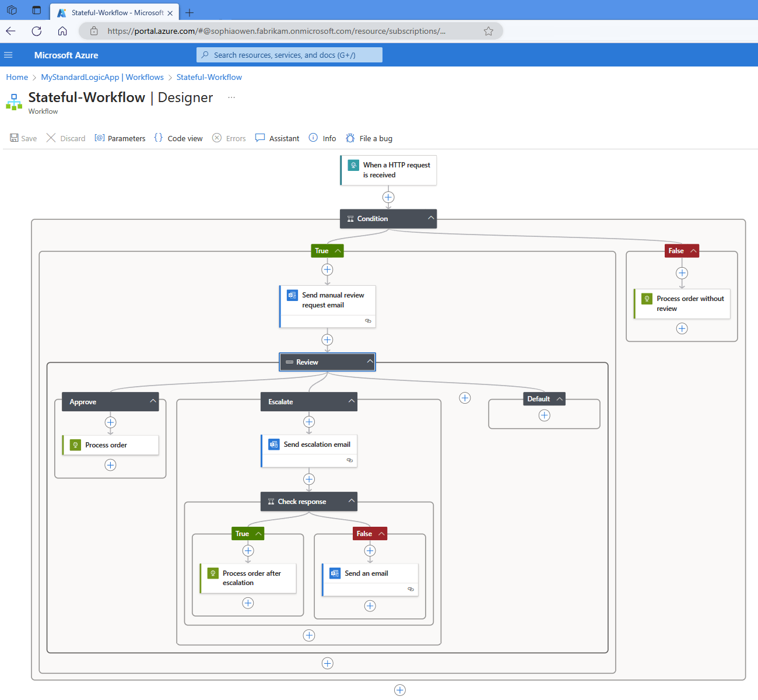Viewport: 758px width, 700px height.
Task: Add action below Process order without review
Action: (x=682, y=328)
